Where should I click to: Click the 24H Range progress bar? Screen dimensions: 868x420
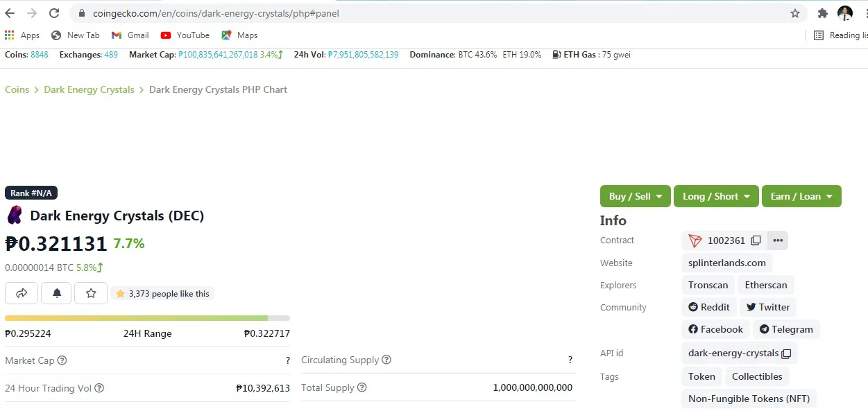pos(147,318)
